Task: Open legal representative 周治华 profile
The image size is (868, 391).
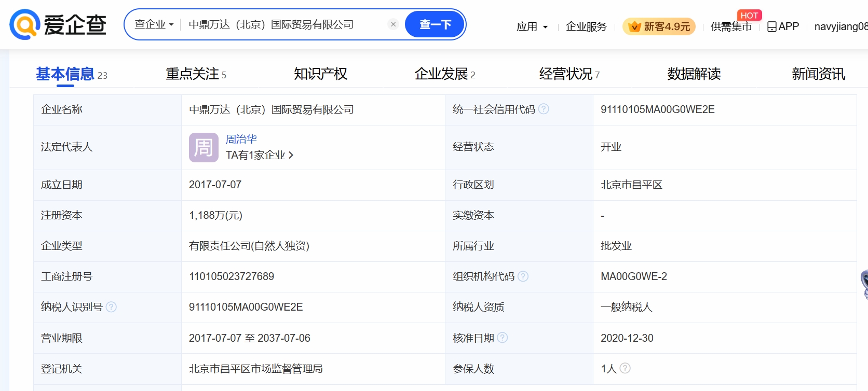Action: 241,139
